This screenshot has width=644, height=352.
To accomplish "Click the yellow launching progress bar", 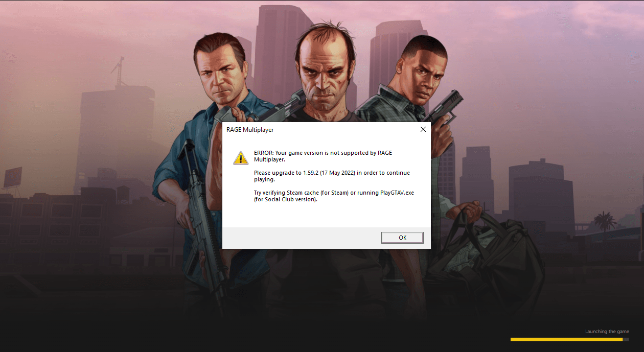I will click(566, 339).
